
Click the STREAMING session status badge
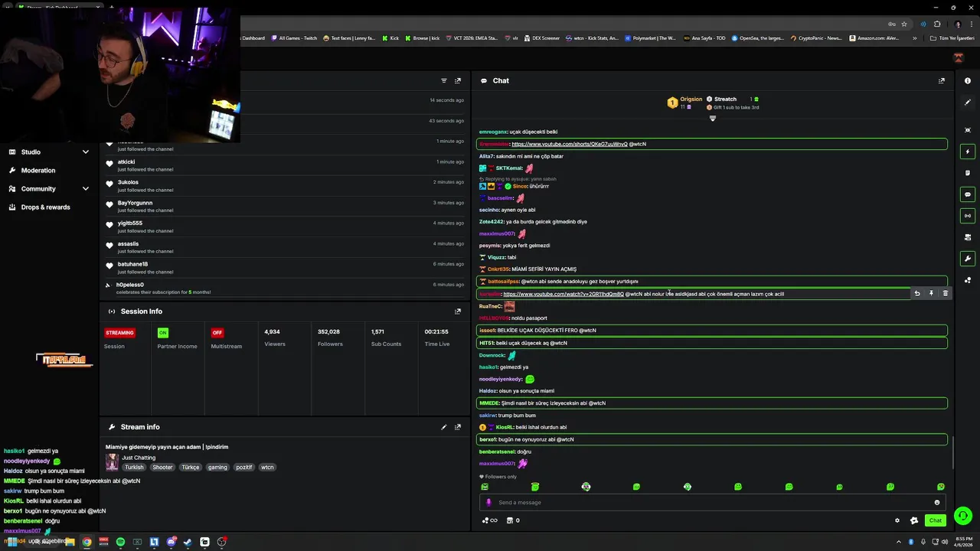[119, 333]
